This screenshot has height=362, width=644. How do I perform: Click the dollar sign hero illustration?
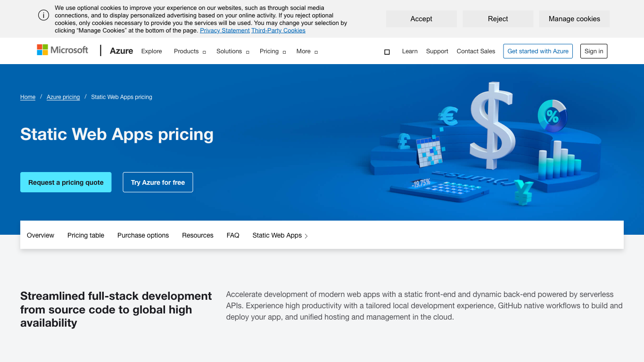pos(493,125)
